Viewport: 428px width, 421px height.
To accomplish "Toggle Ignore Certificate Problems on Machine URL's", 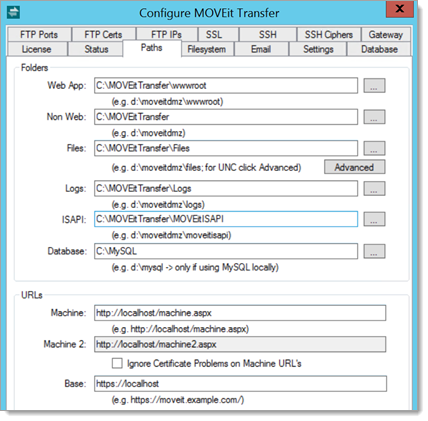I will [117, 363].
